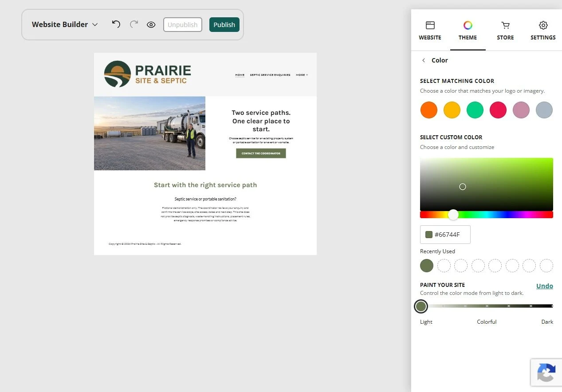Click the Light label under the slider
Image resolution: width=562 pixels, height=392 pixels.
[426, 322]
